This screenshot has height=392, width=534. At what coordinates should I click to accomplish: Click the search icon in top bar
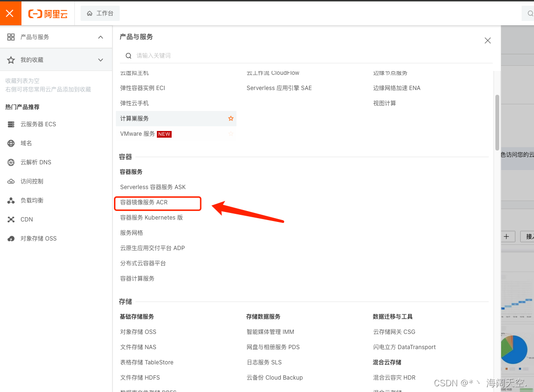coord(530,14)
